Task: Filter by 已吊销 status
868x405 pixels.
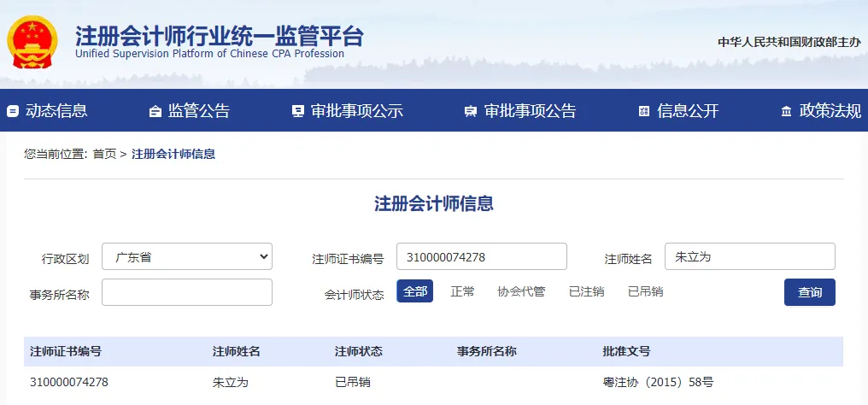Action: pos(645,291)
